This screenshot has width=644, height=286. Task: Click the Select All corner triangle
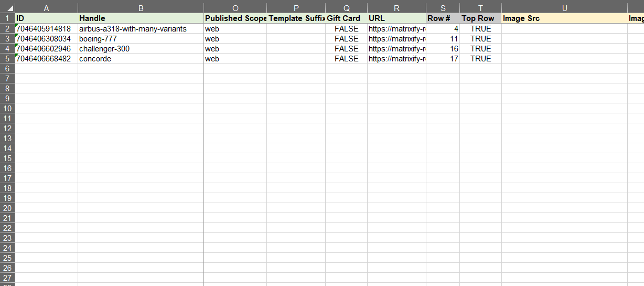11,9
